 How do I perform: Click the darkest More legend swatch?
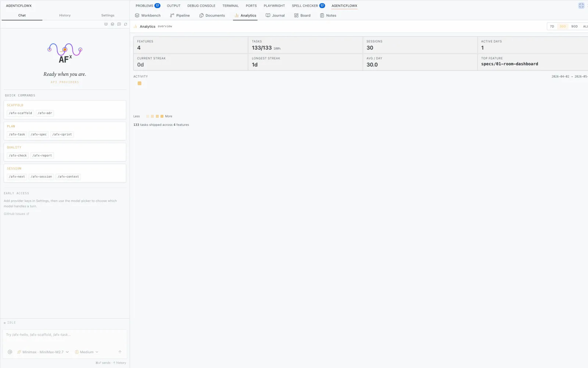click(x=162, y=116)
